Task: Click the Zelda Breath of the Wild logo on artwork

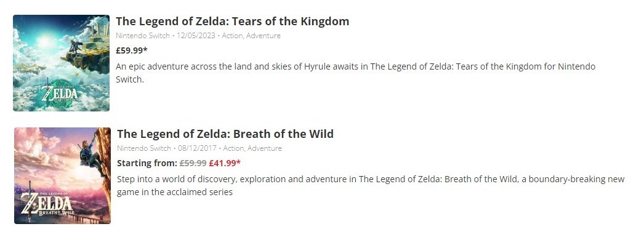Action: pos(47,204)
